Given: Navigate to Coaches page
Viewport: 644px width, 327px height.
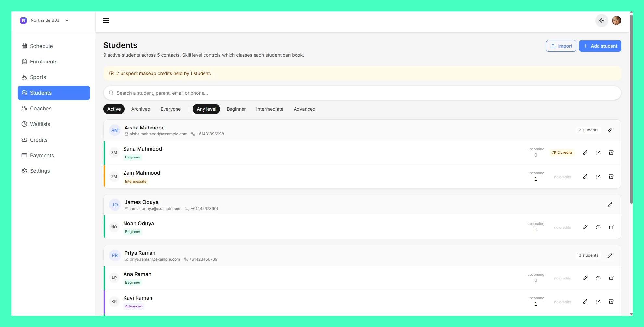Looking at the screenshot, I should 54,108.
